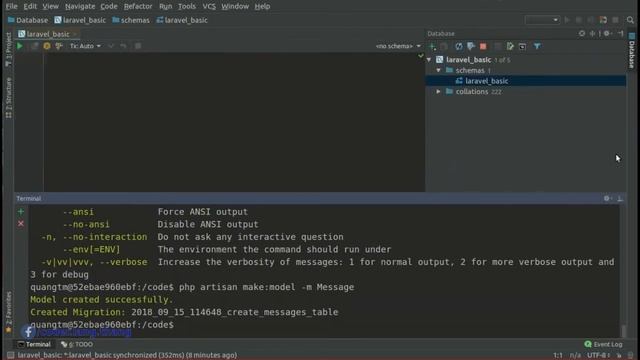Click the orange query console settings icon

47,46
